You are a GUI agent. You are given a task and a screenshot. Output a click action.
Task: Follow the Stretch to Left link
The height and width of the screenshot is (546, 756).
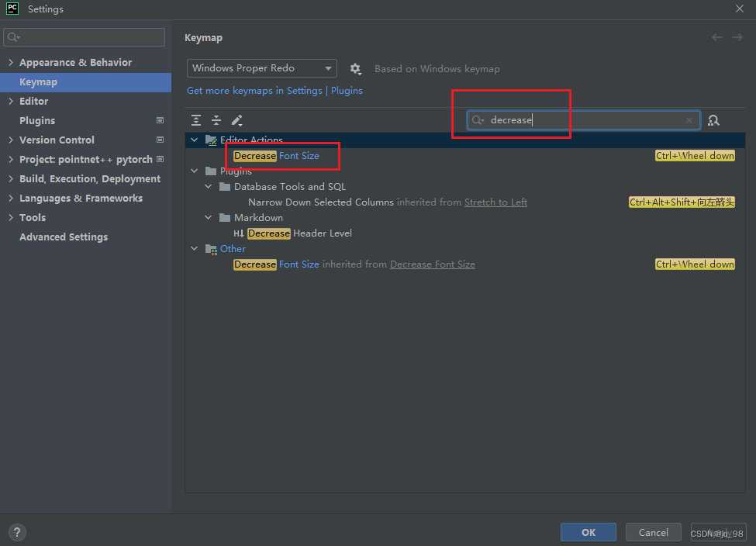point(495,202)
